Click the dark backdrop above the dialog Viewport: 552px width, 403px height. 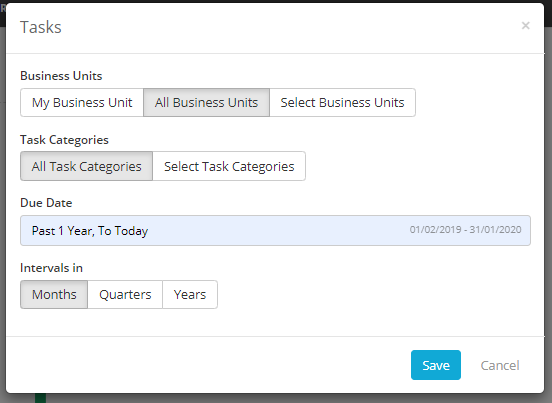pyautogui.click(x=276, y=1)
